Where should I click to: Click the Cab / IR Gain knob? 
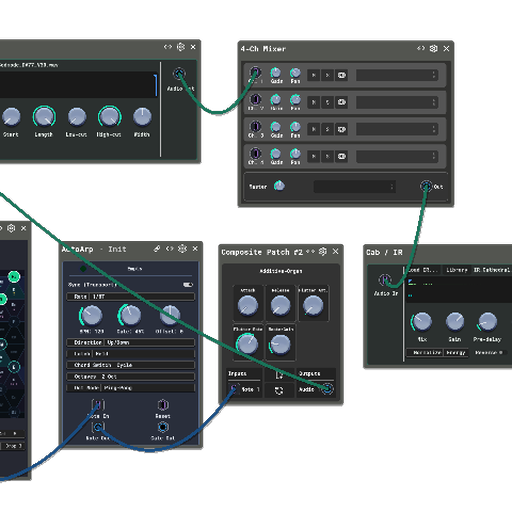(x=455, y=322)
